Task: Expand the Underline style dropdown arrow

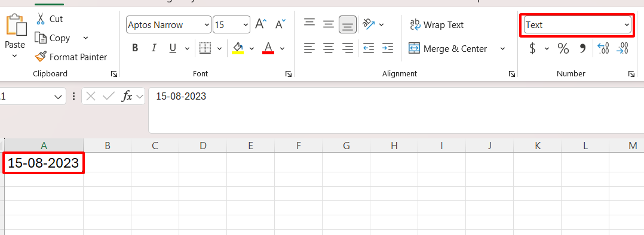Action: pyautogui.click(x=187, y=48)
